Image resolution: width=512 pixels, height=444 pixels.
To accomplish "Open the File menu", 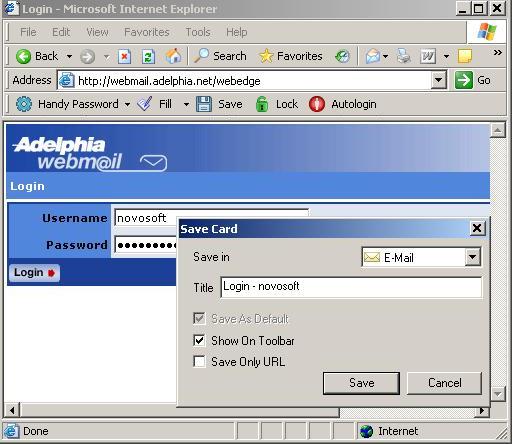I will pos(28,32).
